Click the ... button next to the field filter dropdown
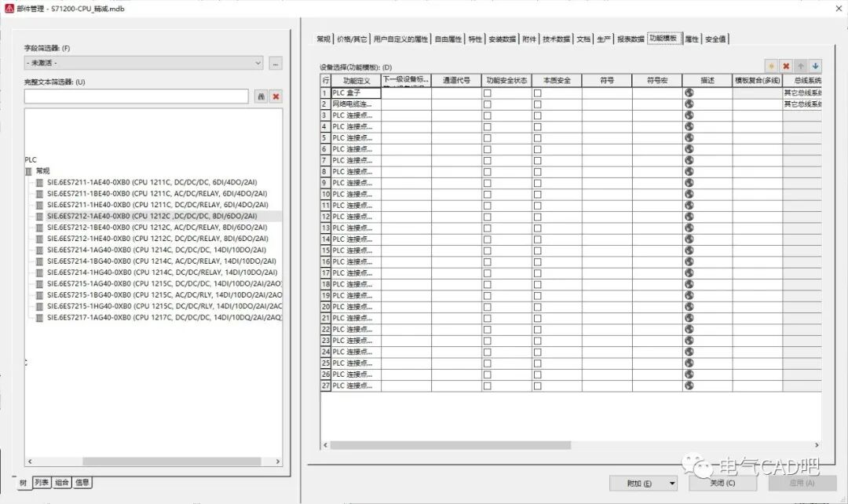The width and height of the screenshot is (848, 504). click(275, 62)
